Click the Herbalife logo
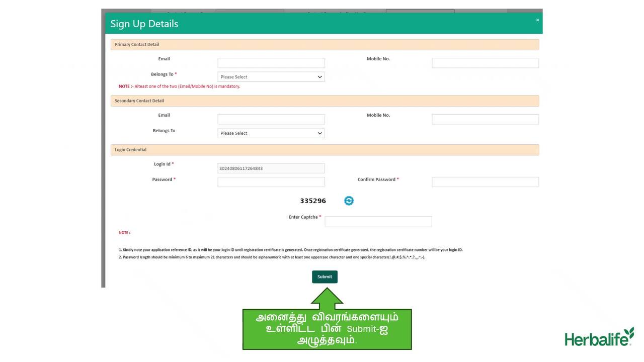The height and width of the screenshot is (362, 644). (599, 337)
